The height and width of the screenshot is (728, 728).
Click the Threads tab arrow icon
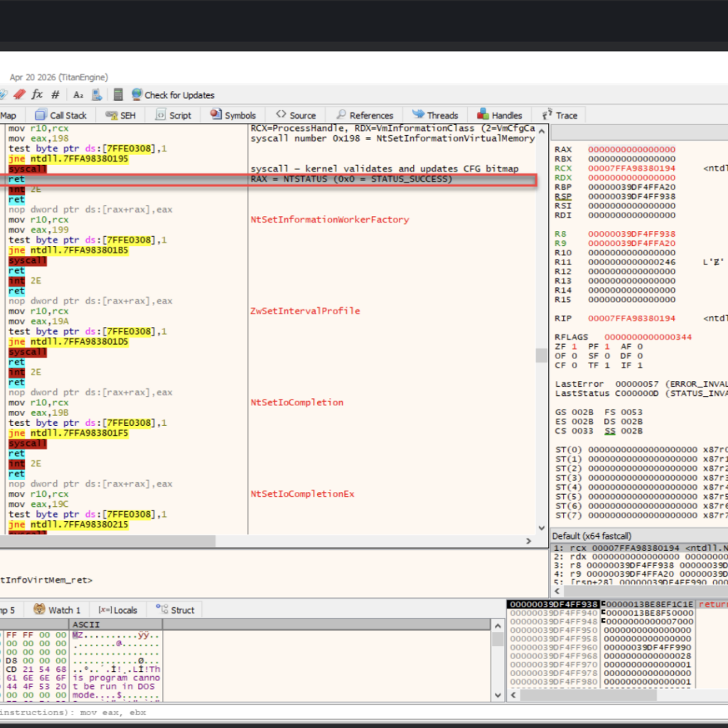coord(418,114)
